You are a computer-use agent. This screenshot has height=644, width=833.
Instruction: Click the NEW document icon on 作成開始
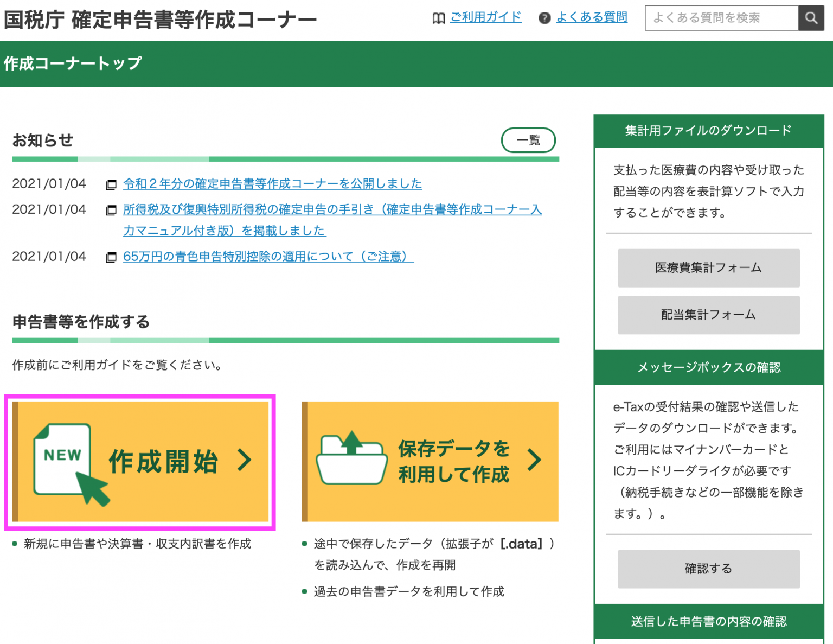[x=71, y=464]
